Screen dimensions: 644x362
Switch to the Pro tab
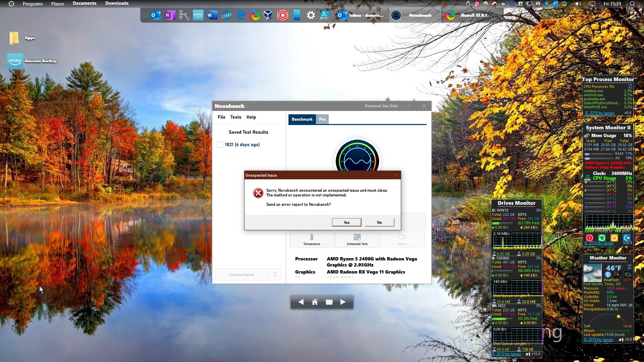322,119
